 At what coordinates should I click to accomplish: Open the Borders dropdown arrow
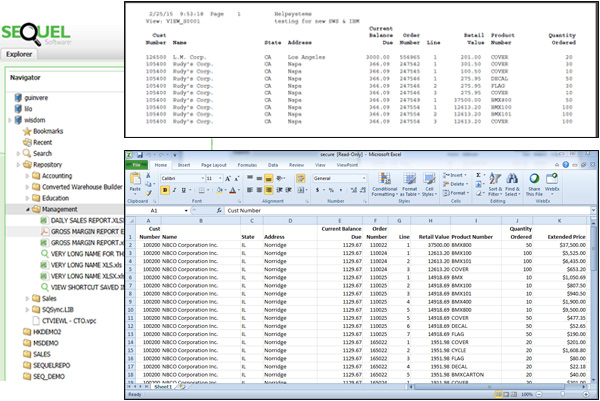click(207, 190)
